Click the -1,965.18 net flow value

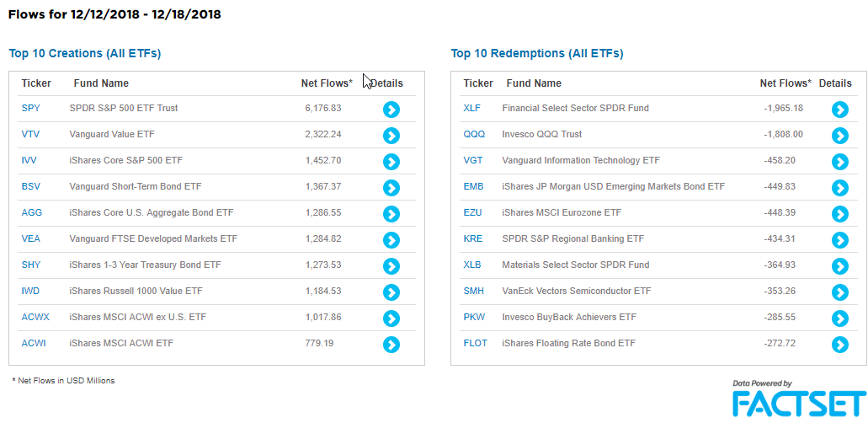(x=783, y=108)
